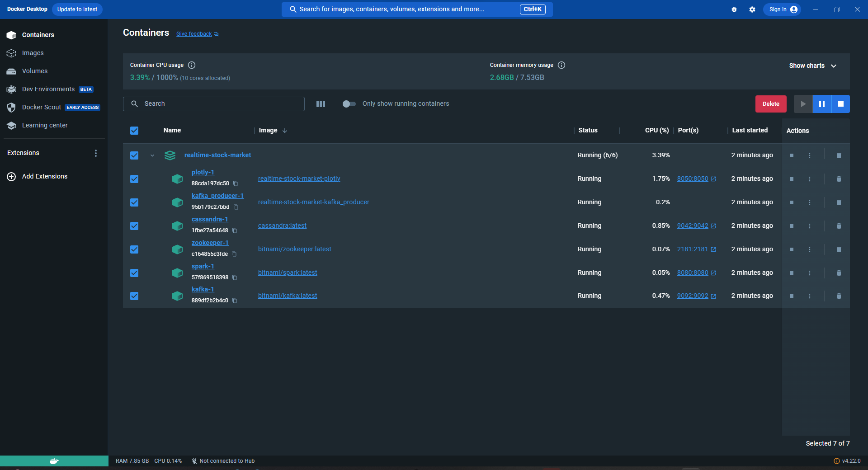Delete the plotly-1 container
Viewport: 868px width, 470px height.
[x=839, y=179]
